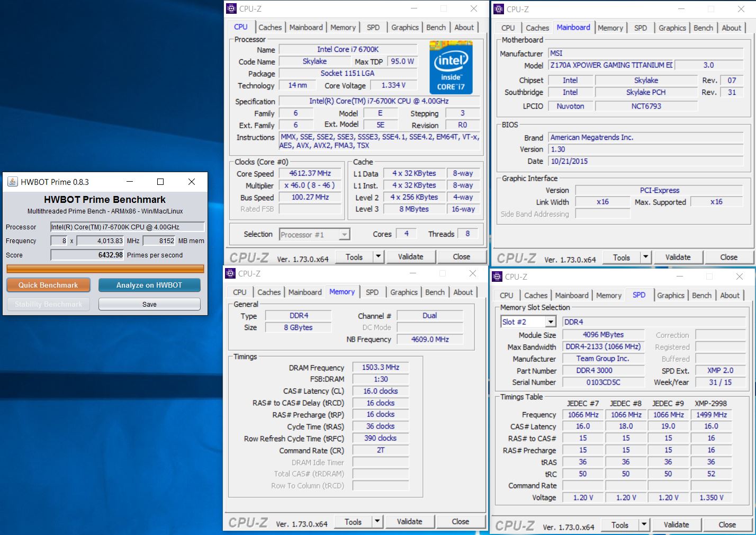
Task: Click the CPU-Z app icon in Memory window
Action: (x=230, y=273)
